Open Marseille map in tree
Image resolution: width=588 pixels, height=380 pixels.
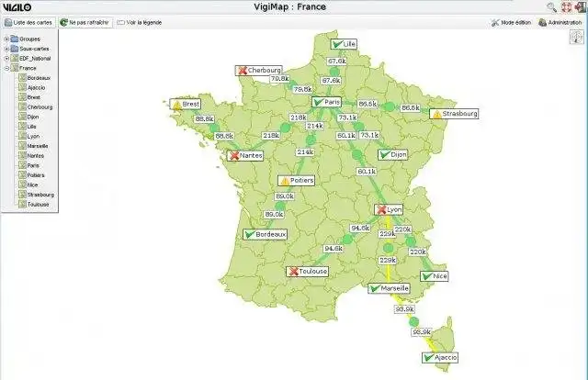pyautogui.click(x=33, y=146)
